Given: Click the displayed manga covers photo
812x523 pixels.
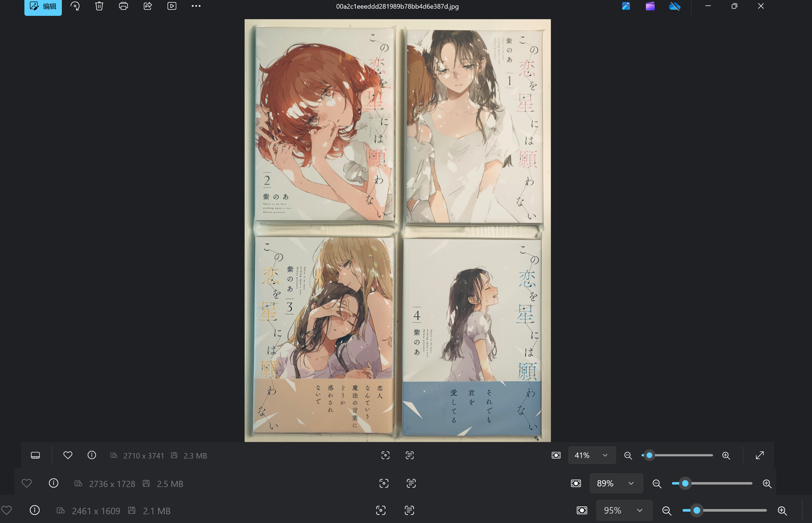Looking at the screenshot, I should coord(398,230).
